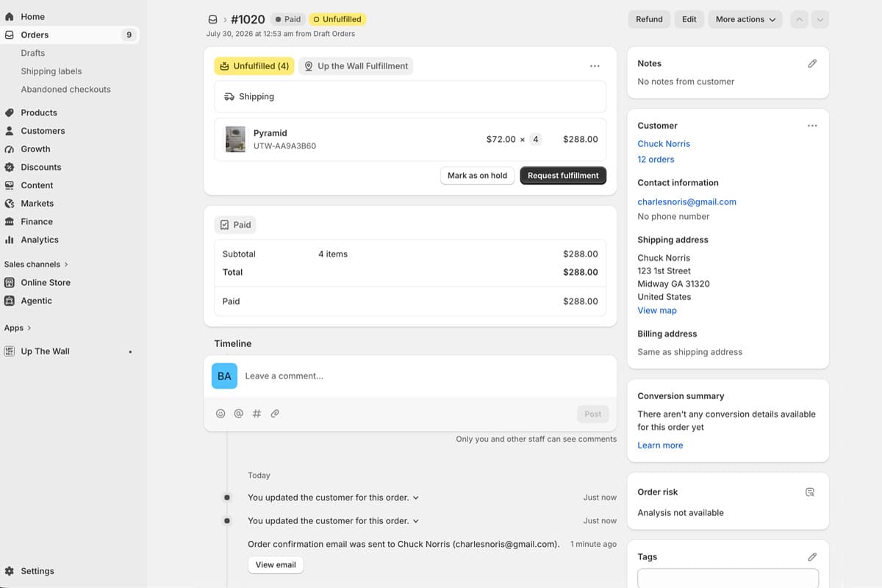Expand the Apps section
The height and width of the screenshot is (588, 882).
click(18, 328)
